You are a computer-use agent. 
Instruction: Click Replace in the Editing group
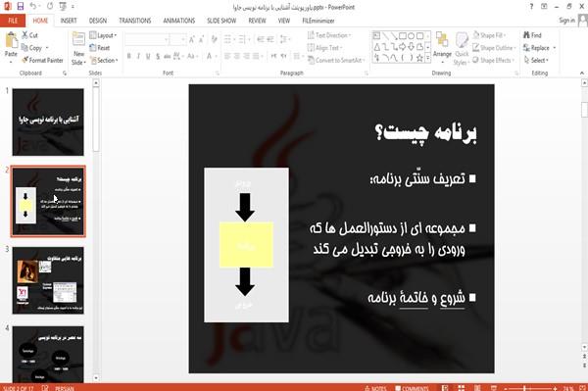(540, 48)
